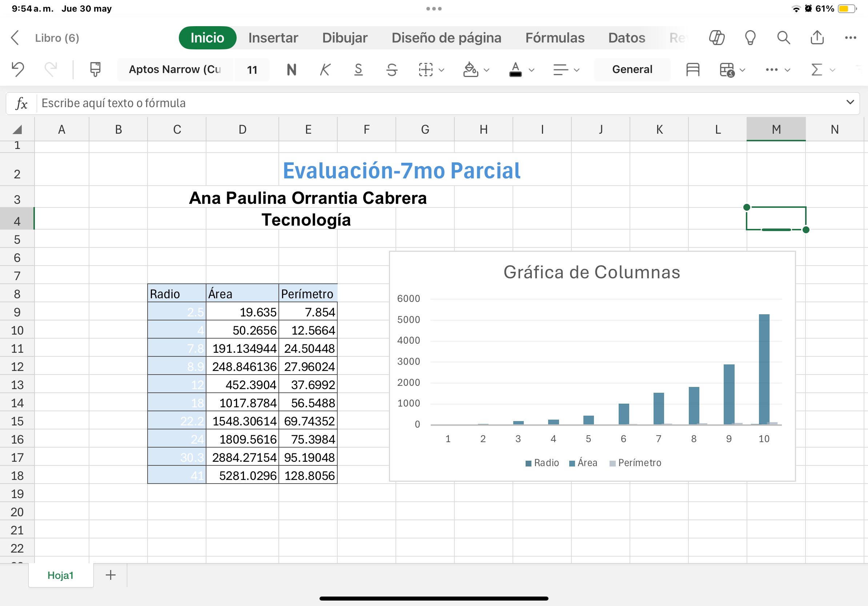This screenshot has width=868, height=606.
Task: Click the format painter icon
Action: click(95, 69)
